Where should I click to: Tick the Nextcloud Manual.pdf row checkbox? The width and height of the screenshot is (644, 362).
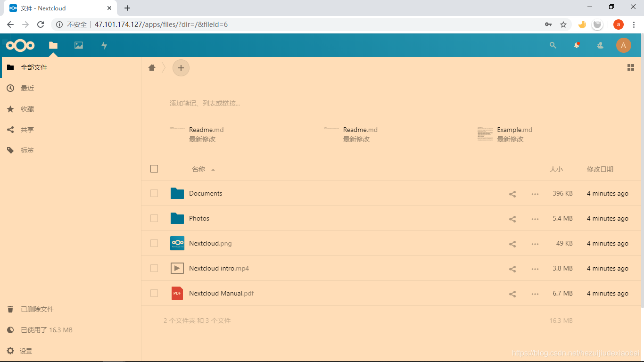click(154, 293)
